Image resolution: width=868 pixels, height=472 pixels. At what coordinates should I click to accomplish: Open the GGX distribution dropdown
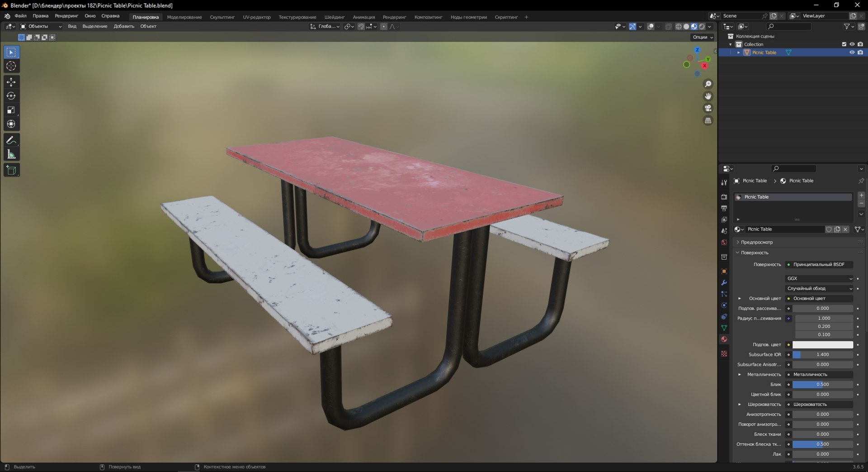(x=819, y=278)
